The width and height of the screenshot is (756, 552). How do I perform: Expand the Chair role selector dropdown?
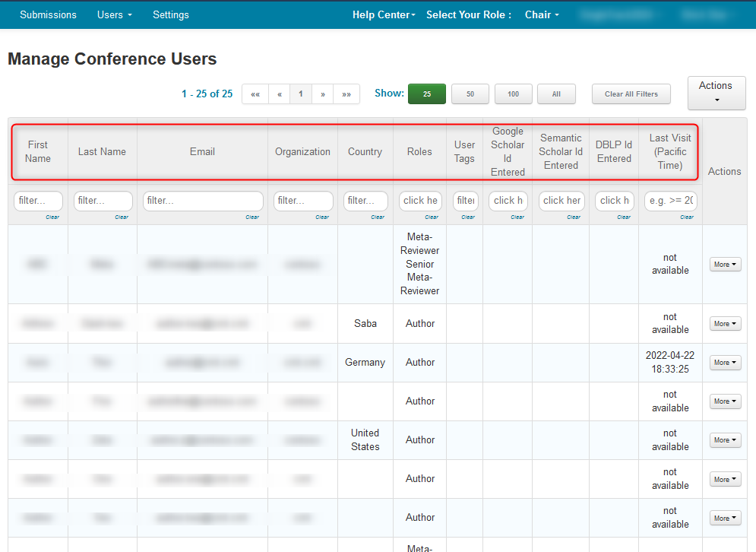click(x=541, y=14)
